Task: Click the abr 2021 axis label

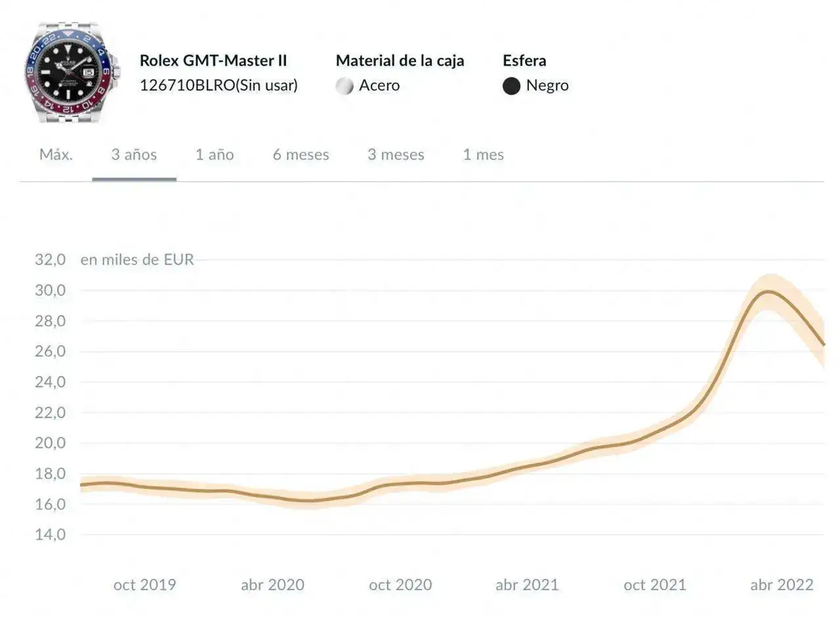Action: tap(527, 585)
